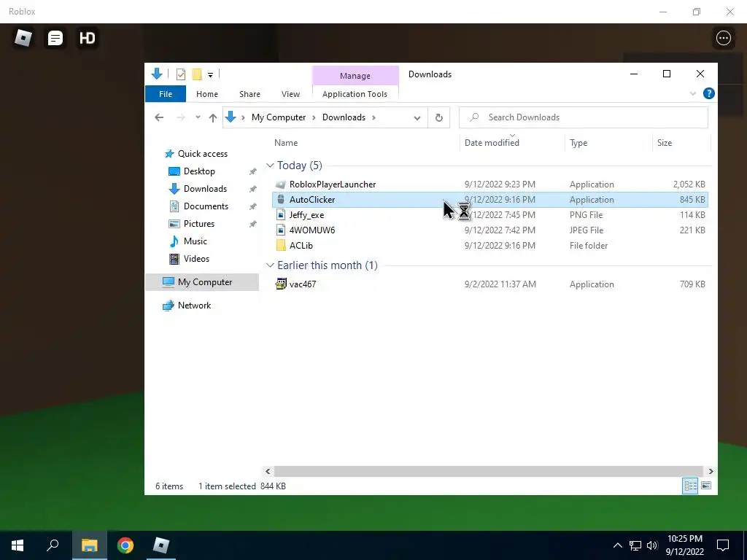
Task: Click the Explorer Help question mark icon
Action: click(709, 94)
